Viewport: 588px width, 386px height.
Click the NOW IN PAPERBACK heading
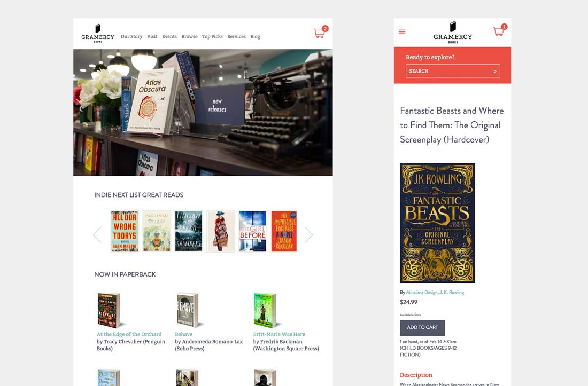(125, 274)
